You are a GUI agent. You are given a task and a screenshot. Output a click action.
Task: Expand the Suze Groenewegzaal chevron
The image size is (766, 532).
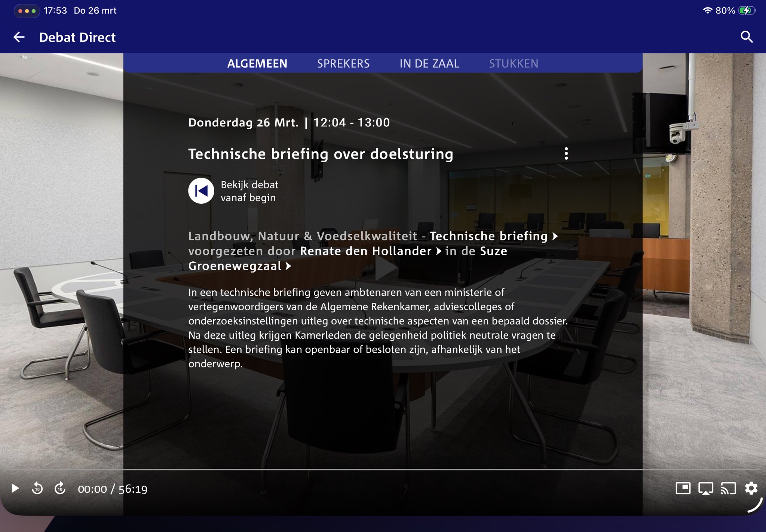(x=288, y=266)
